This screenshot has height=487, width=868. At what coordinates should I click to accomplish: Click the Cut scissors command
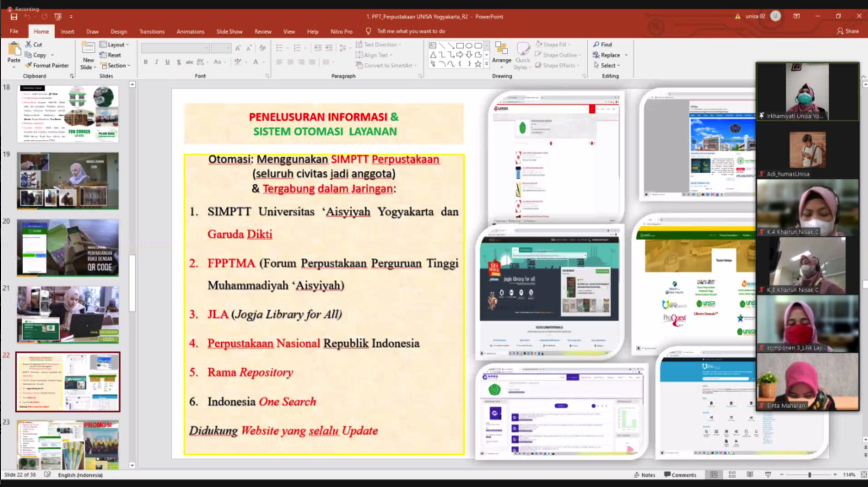34,44
